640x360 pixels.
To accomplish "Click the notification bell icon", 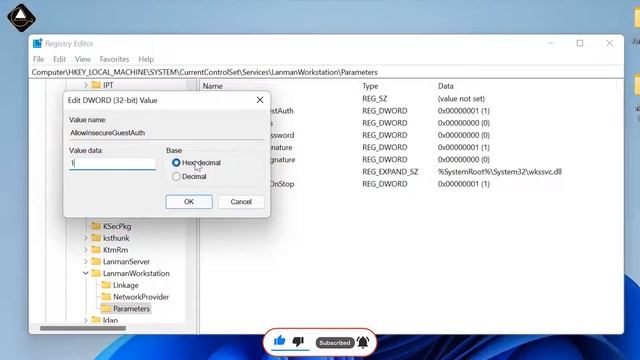I will 363,342.
